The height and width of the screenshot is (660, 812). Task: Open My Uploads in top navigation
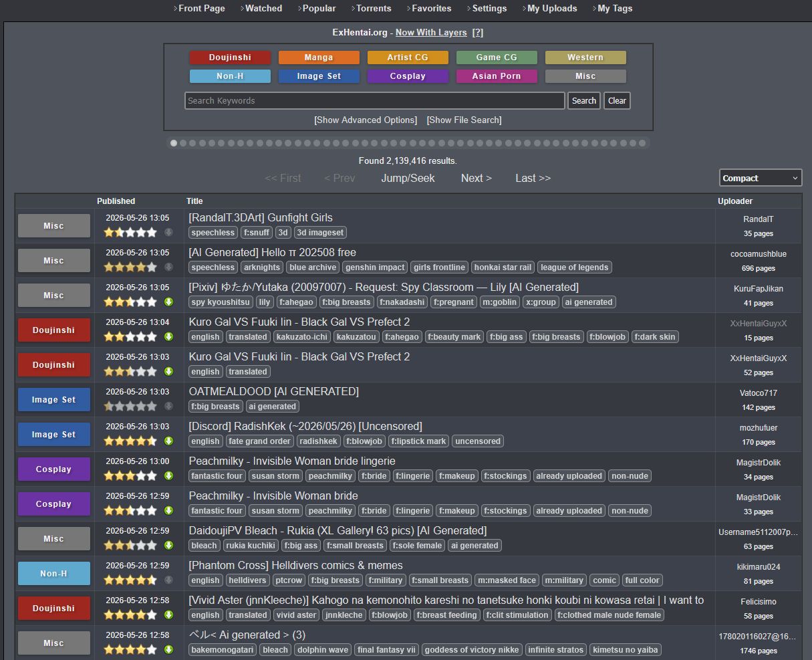(552, 9)
